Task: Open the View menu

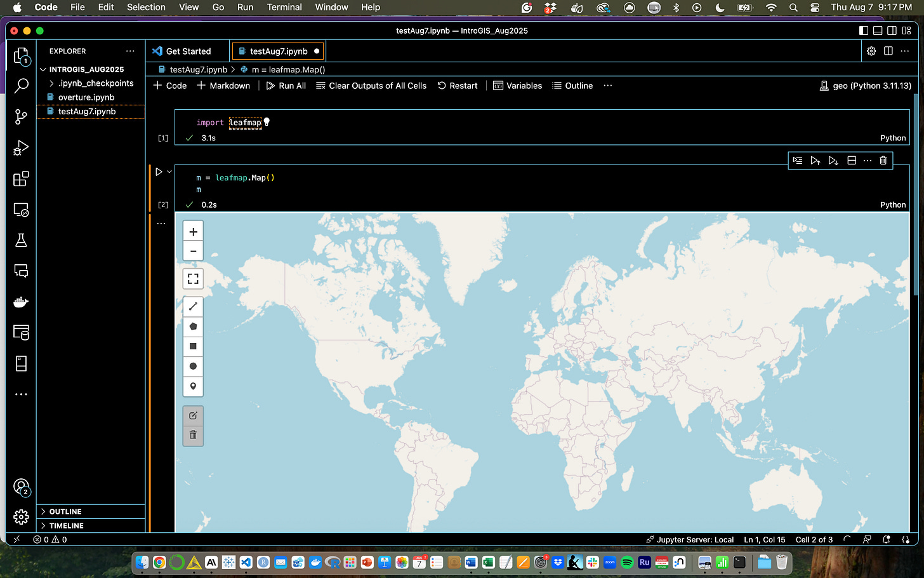Action: [x=189, y=7]
